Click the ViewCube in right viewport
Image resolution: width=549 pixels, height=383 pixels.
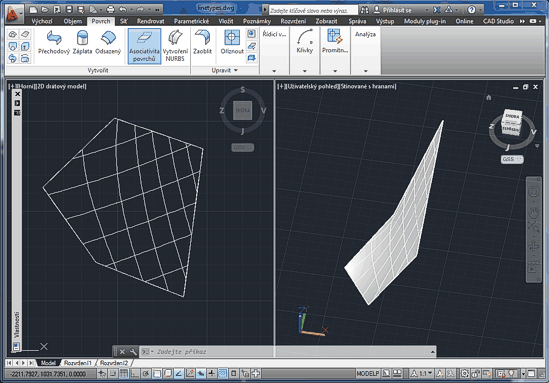(512, 123)
